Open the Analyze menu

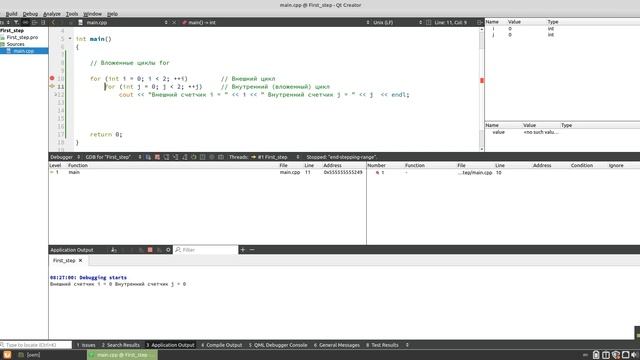[x=52, y=14]
